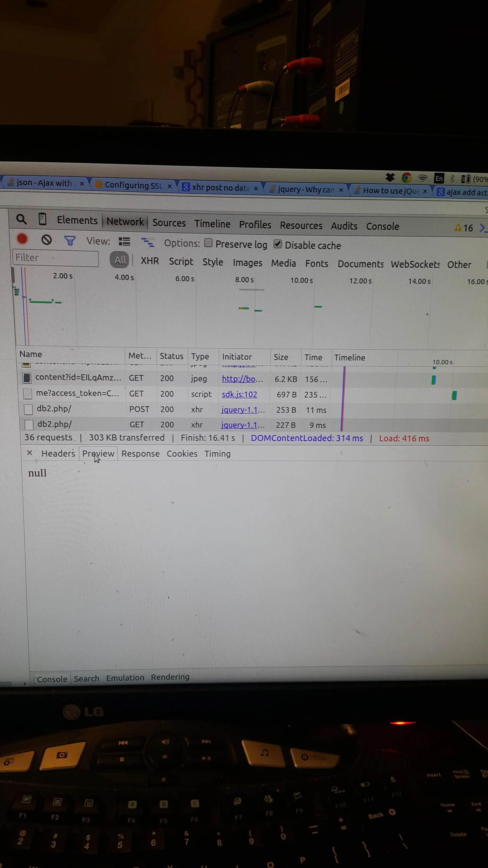Toggle the blue filter funnel icon
The height and width of the screenshot is (868, 488).
70,241
